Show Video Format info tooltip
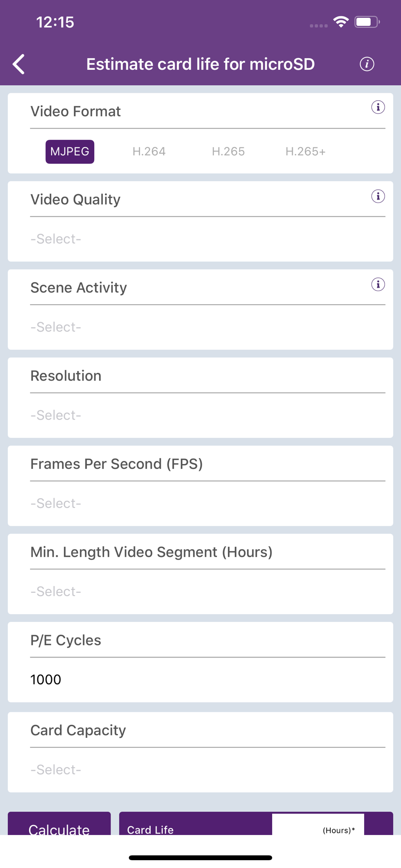The image size is (401, 868). [378, 107]
